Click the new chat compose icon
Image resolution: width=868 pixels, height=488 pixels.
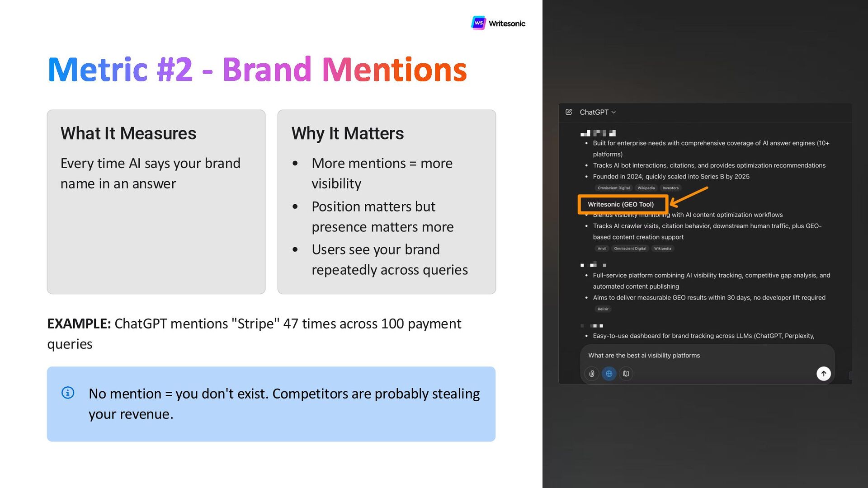point(569,112)
